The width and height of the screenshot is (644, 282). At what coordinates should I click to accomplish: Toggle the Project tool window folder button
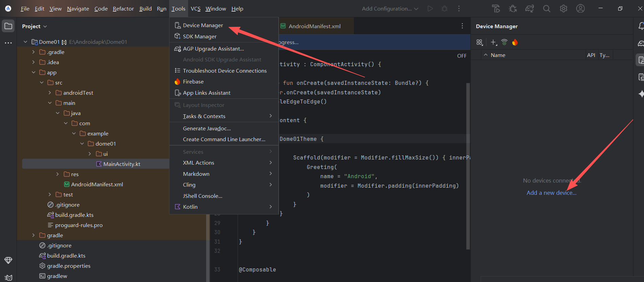click(x=8, y=26)
